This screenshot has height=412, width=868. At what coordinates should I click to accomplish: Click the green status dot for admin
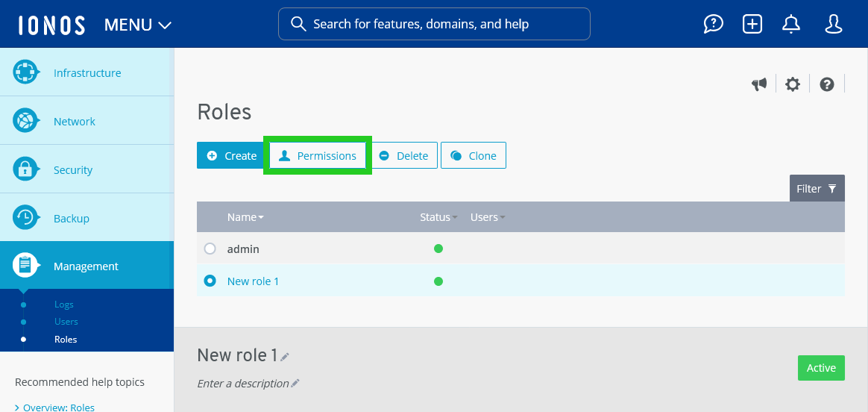coord(438,249)
